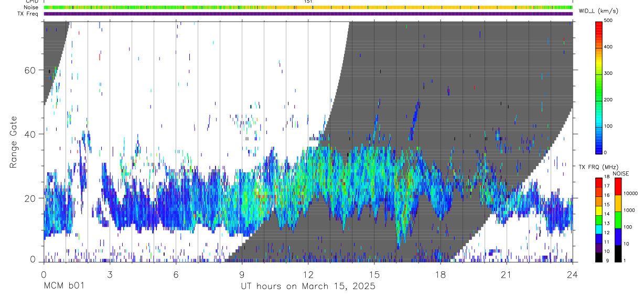Click the x-axis tick label '6'

click(x=176, y=274)
